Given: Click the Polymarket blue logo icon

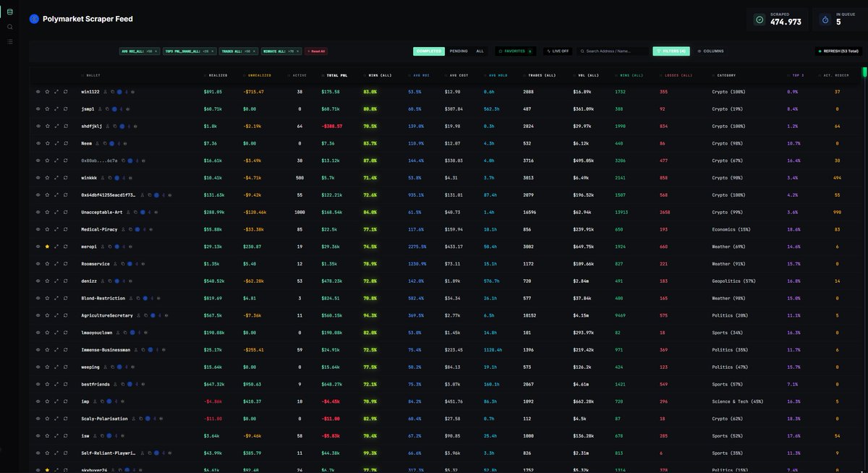Looking at the screenshot, I should tap(33, 19).
